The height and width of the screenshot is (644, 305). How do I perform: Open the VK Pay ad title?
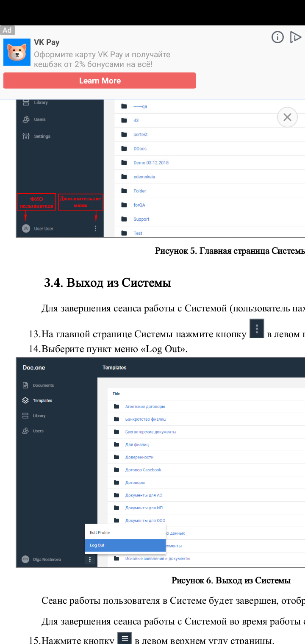47,42
